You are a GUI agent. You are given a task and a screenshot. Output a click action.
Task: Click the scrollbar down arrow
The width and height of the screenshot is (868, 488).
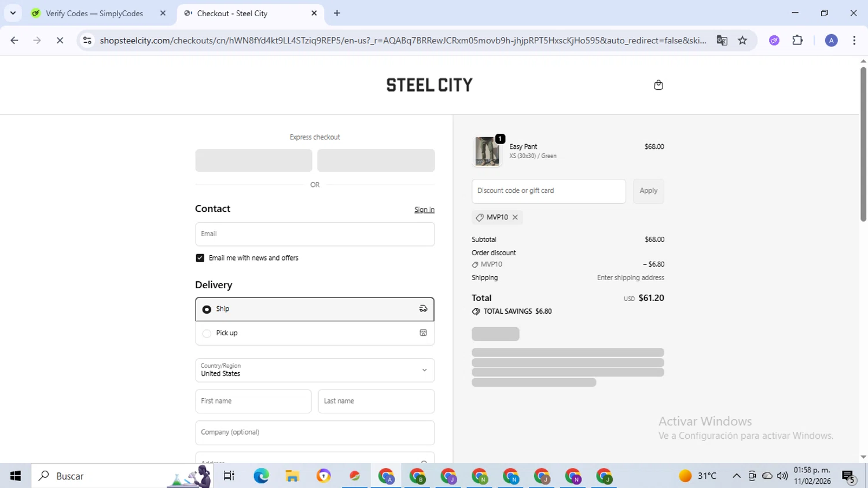(x=863, y=457)
